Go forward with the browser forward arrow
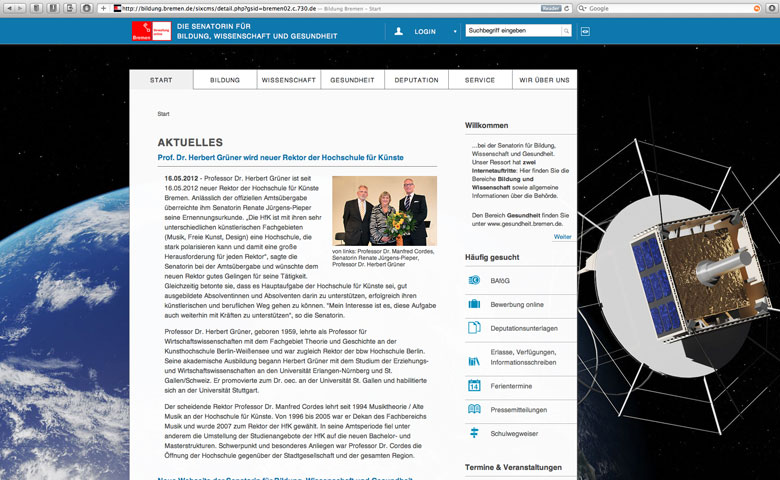The height and width of the screenshot is (480, 780). point(20,8)
